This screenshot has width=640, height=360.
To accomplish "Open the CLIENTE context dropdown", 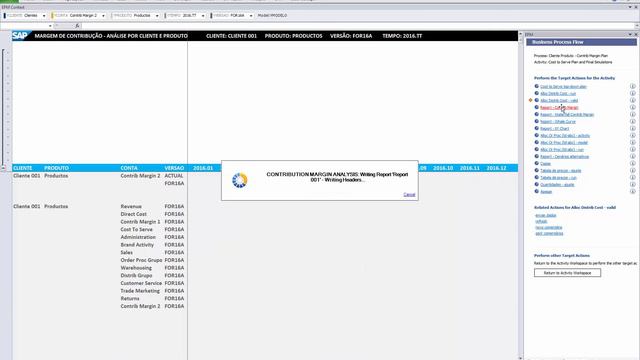I will [44, 16].
